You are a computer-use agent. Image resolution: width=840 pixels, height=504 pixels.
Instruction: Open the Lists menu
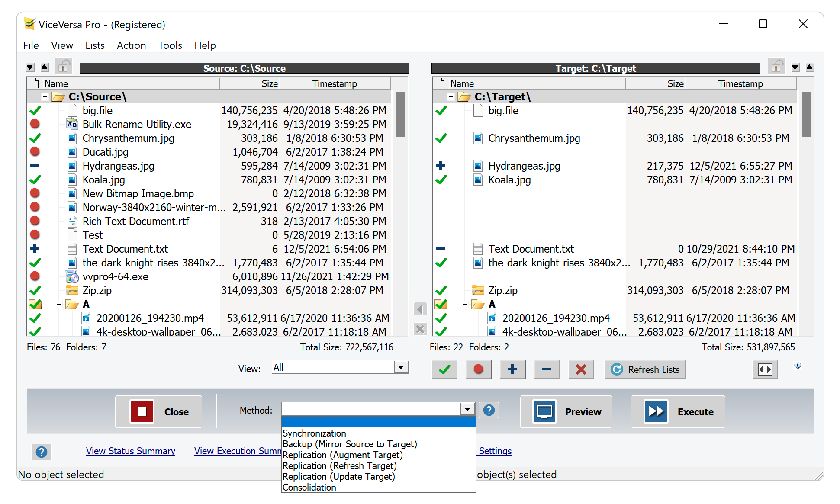[95, 45]
